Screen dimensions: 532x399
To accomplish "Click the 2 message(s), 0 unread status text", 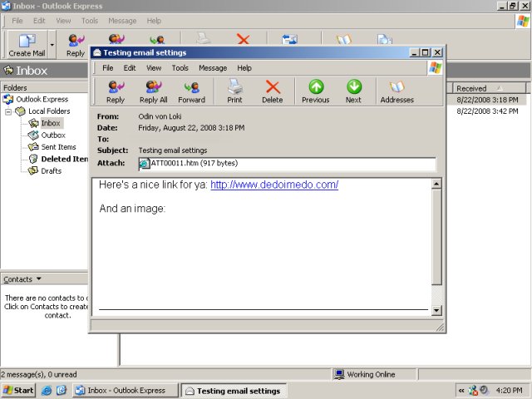I will [x=39, y=375].
